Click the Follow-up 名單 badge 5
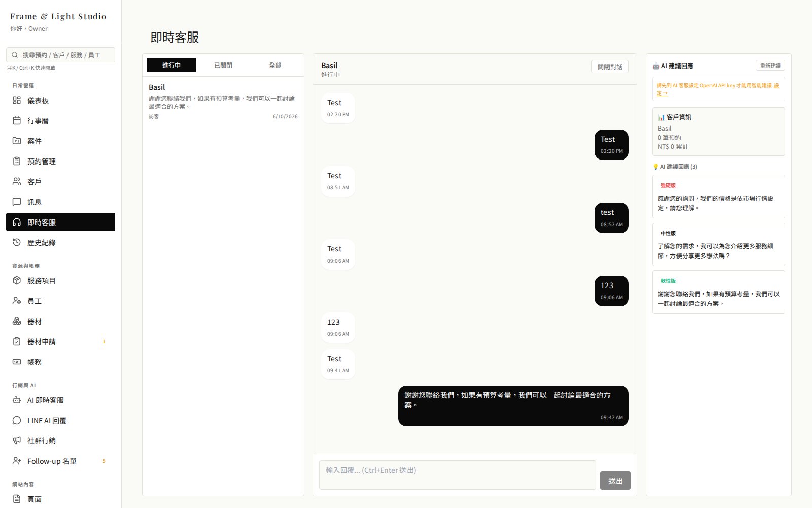Viewport: 812px width, 508px height. [x=104, y=461]
